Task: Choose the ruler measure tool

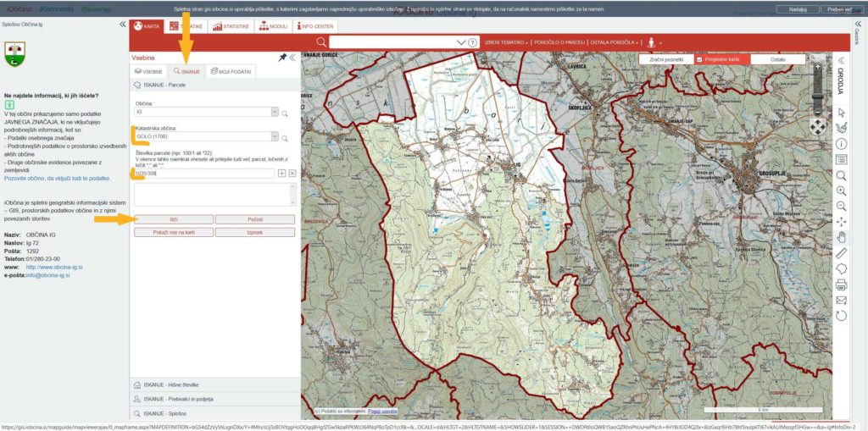Action: (x=842, y=252)
